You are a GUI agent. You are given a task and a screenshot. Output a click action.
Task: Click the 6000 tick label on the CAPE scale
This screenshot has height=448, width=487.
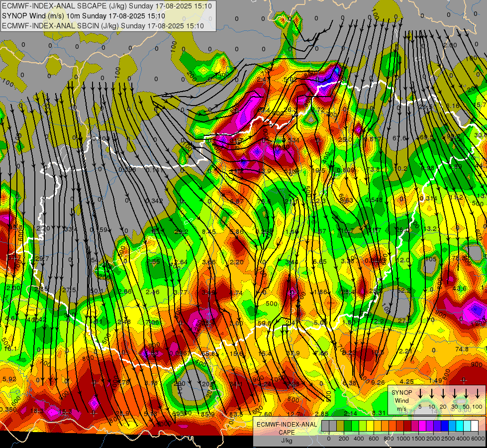pyautogui.click(x=479, y=439)
